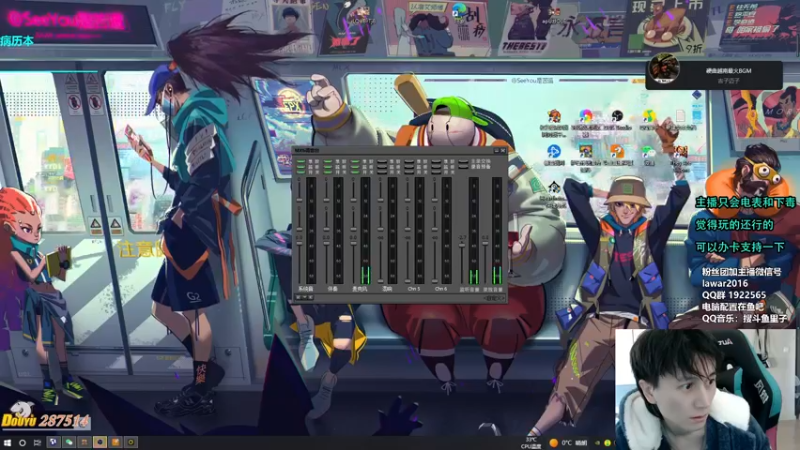Click the CPU temperature readout on taskbar
Viewport: 800px width, 450px height.
pyautogui.click(x=531, y=442)
